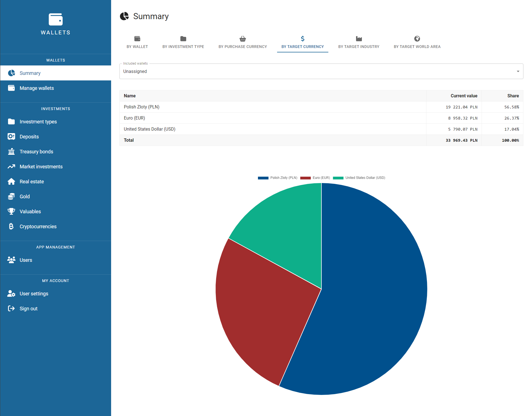Click the Gold coins icon
Screen dimensions: 532x416
(x=11, y=196)
